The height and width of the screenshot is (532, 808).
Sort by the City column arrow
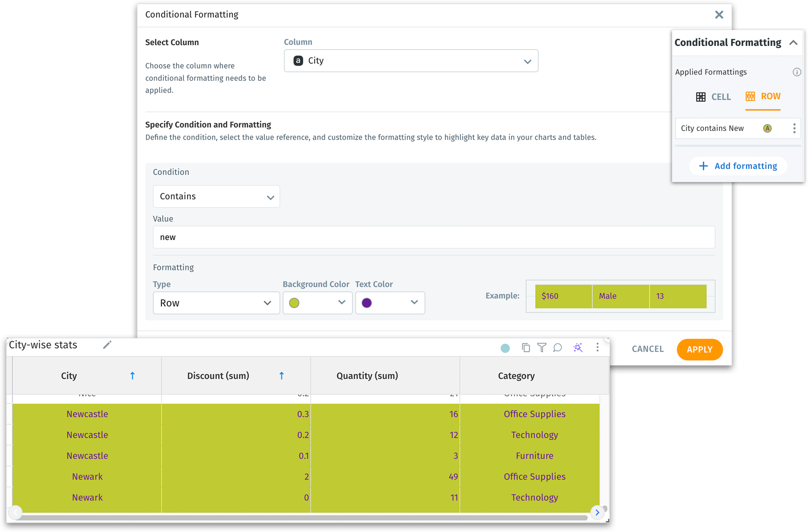pyautogui.click(x=132, y=376)
